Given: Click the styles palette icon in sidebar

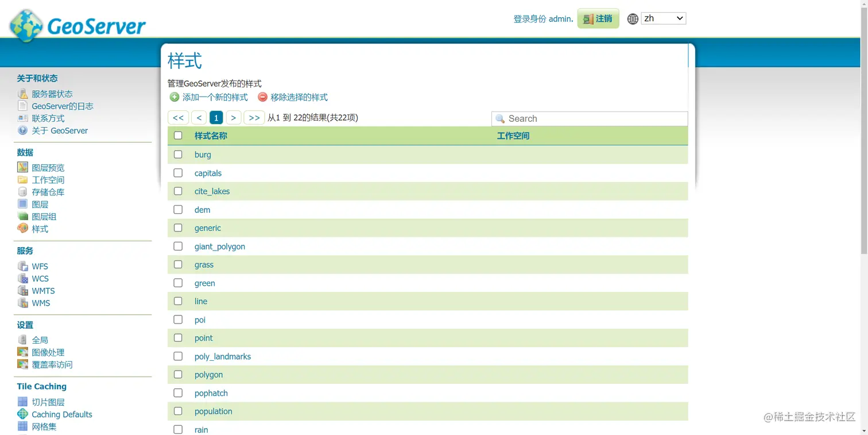Looking at the screenshot, I should tap(22, 228).
